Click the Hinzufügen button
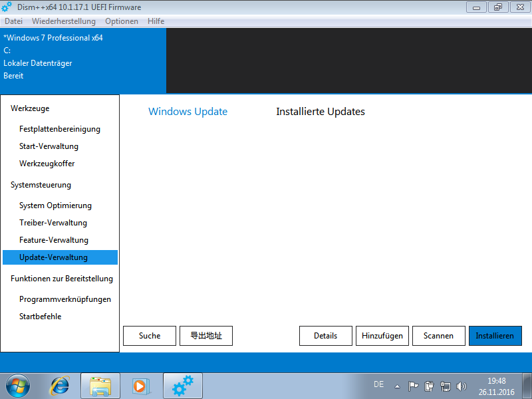This screenshot has height=399, width=532. [x=382, y=336]
